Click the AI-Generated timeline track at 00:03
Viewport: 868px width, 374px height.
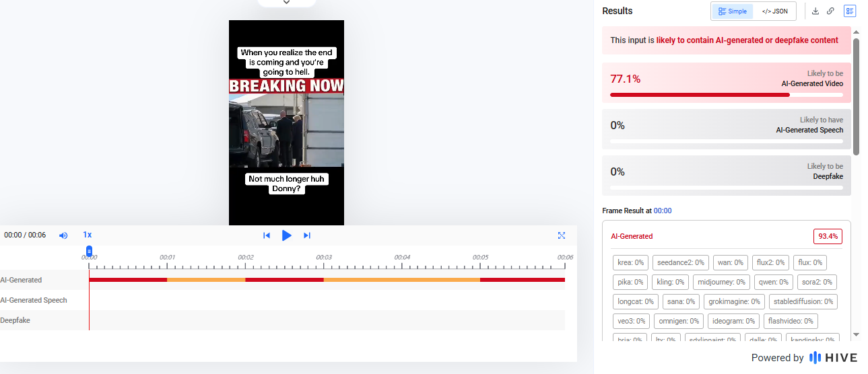click(324, 280)
